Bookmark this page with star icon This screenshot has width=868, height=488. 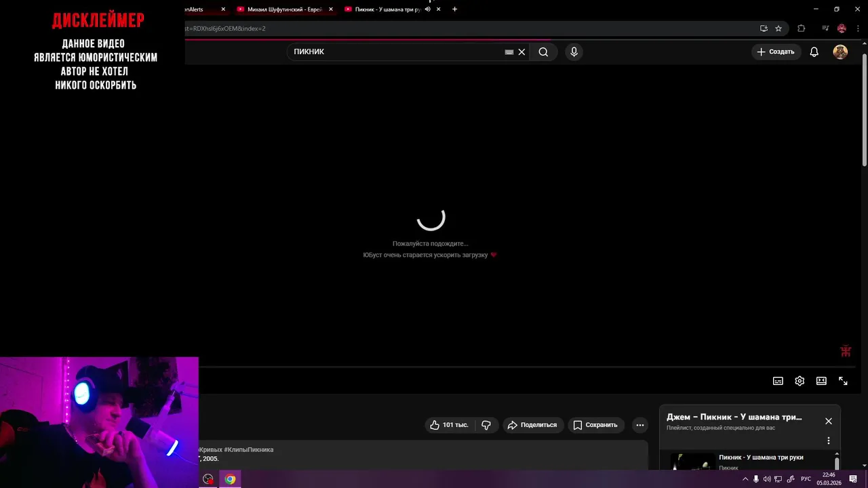[x=778, y=28]
